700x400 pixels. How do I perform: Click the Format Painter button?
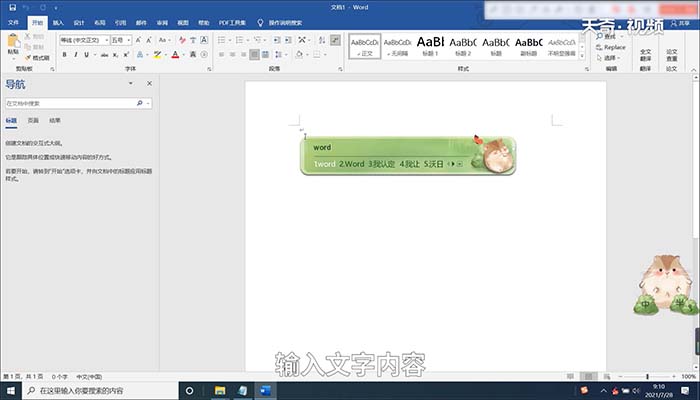[x=37, y=58]
